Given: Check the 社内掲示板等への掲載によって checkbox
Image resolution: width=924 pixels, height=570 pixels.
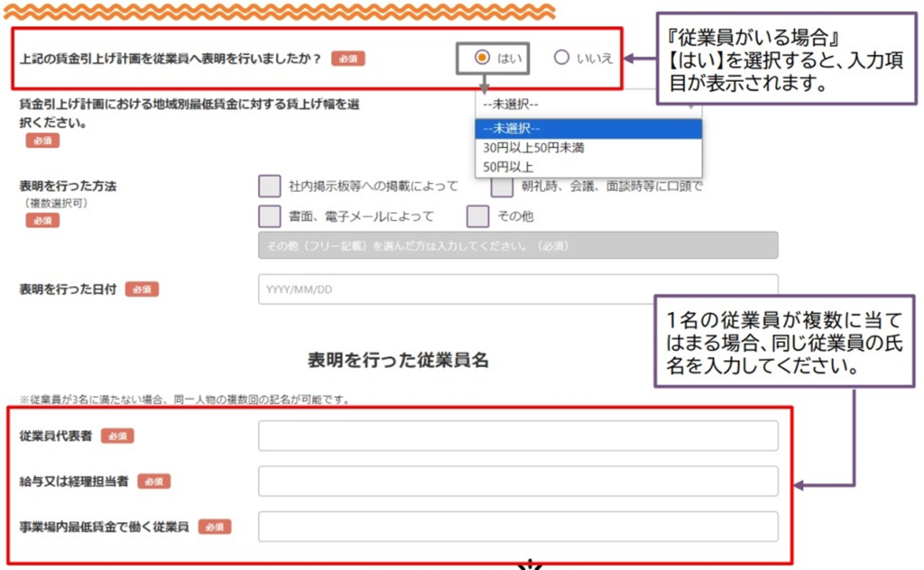Looking at the screenshot, I should 270,187.
